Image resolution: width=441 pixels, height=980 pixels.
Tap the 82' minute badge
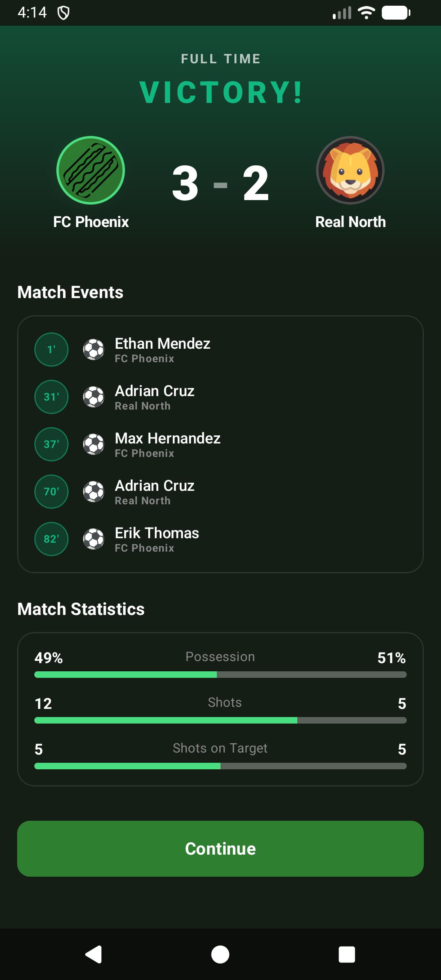pyautogui.click(x=51, y=539)
